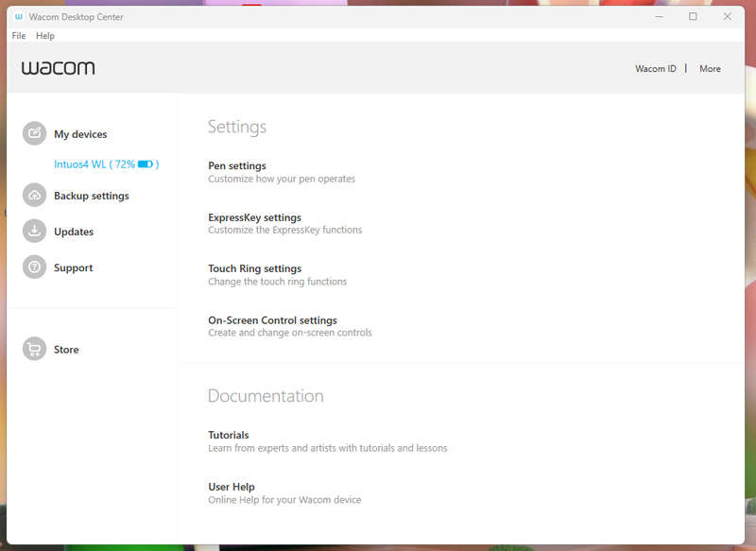Click the Backup settings cloud icon
The width and height of the screenshot is (756, 551).
click(x=34, y=196)
